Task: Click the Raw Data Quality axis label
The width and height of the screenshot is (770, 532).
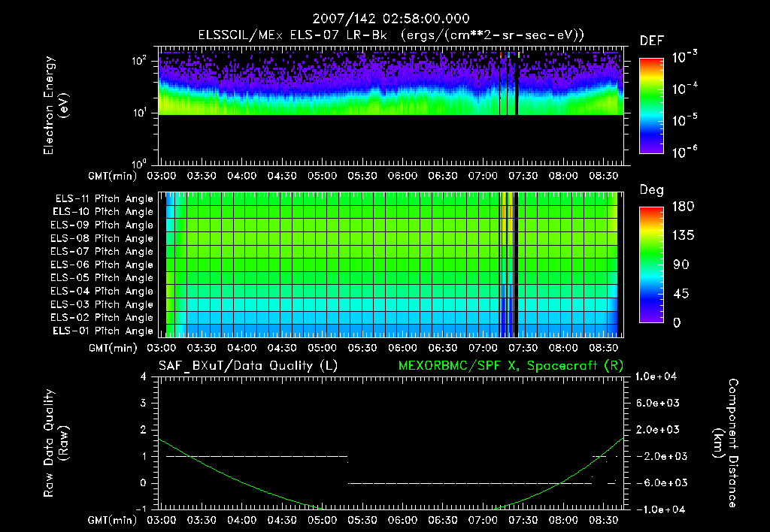Action: (56, 443)
